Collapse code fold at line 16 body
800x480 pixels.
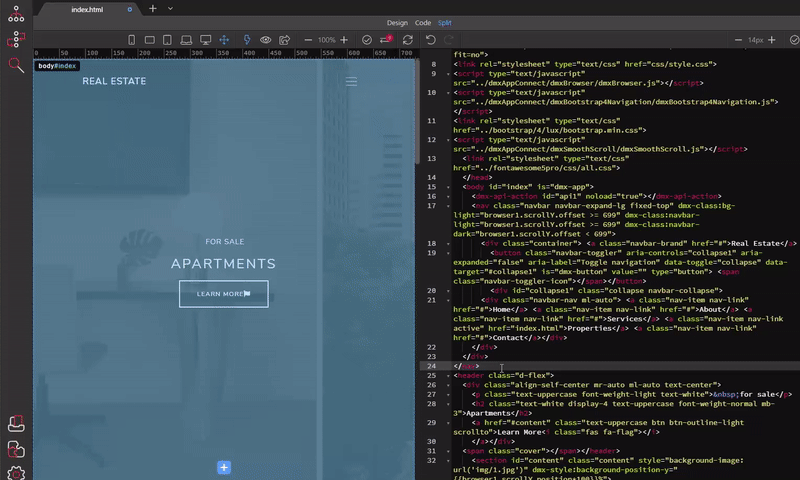[x=448, y=187]
